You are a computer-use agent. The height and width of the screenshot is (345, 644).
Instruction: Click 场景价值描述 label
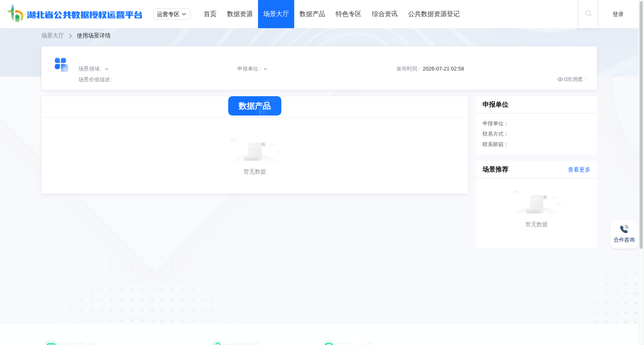[95, 80]
